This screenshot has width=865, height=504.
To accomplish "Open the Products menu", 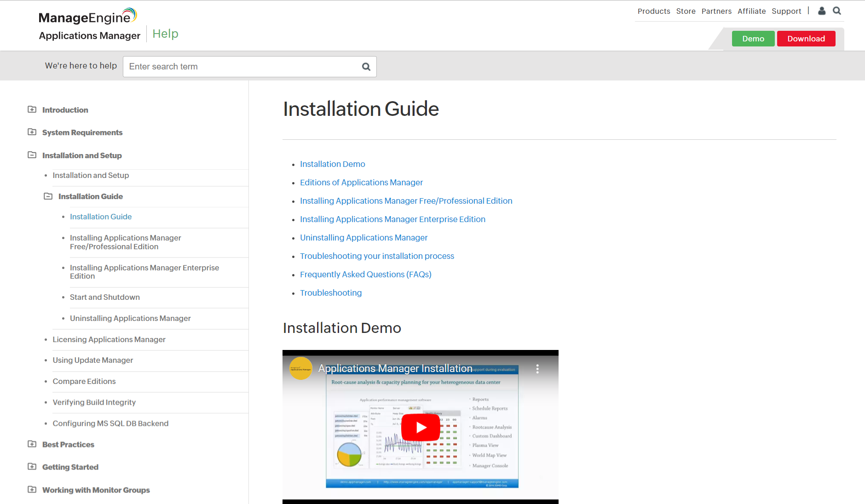I will 654,11.
